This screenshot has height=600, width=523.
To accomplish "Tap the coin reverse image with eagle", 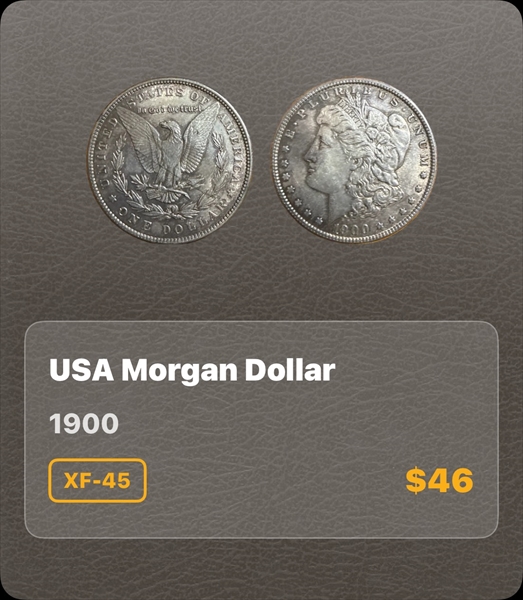I will coord(169,161).
